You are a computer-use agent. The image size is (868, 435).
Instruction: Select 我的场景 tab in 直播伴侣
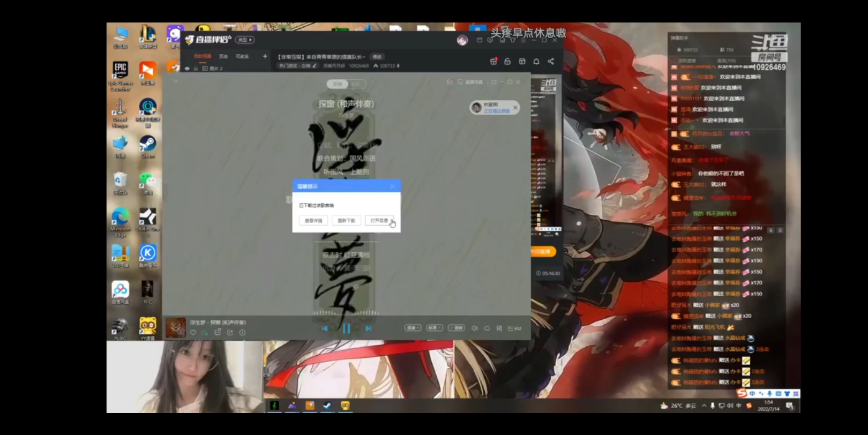pos(203,56)
